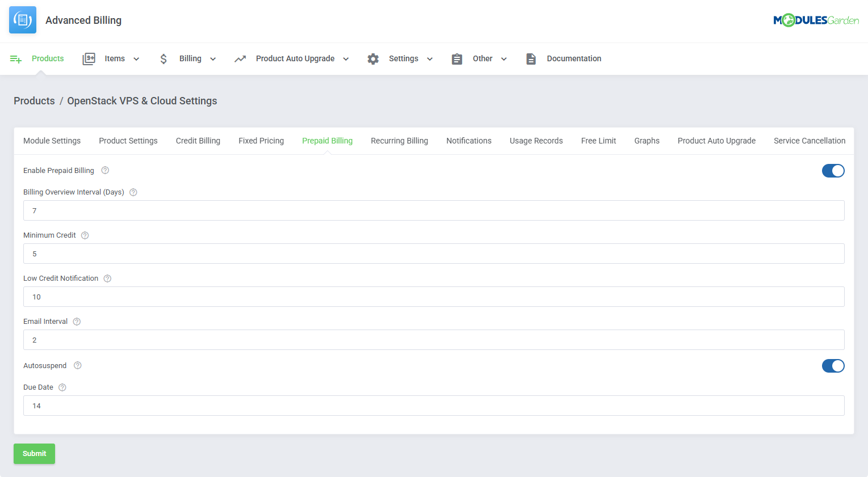Disable the Enable Prepaid Billing toggle
Image resolution: width=868 pixels, height=477 pixels.
pos(833,171)
